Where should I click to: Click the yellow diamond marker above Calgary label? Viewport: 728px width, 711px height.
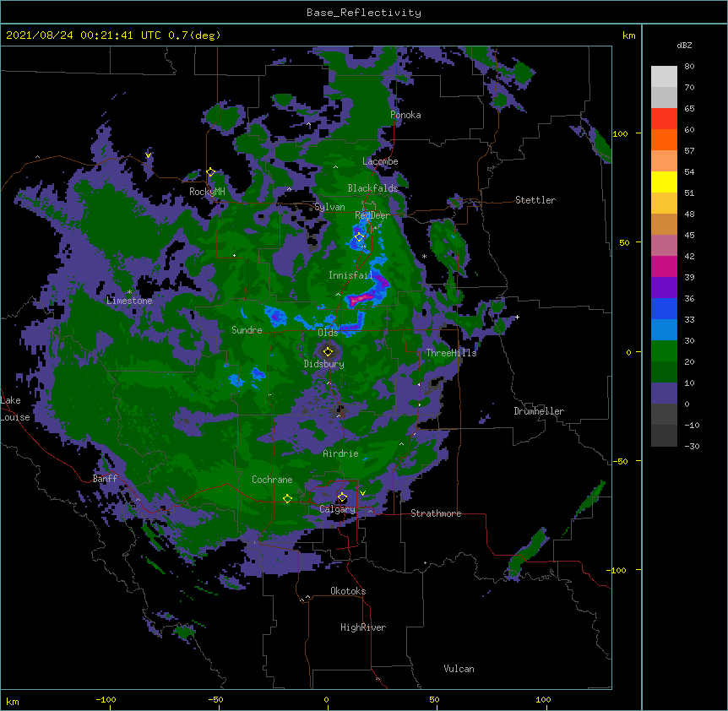point(342,497)
